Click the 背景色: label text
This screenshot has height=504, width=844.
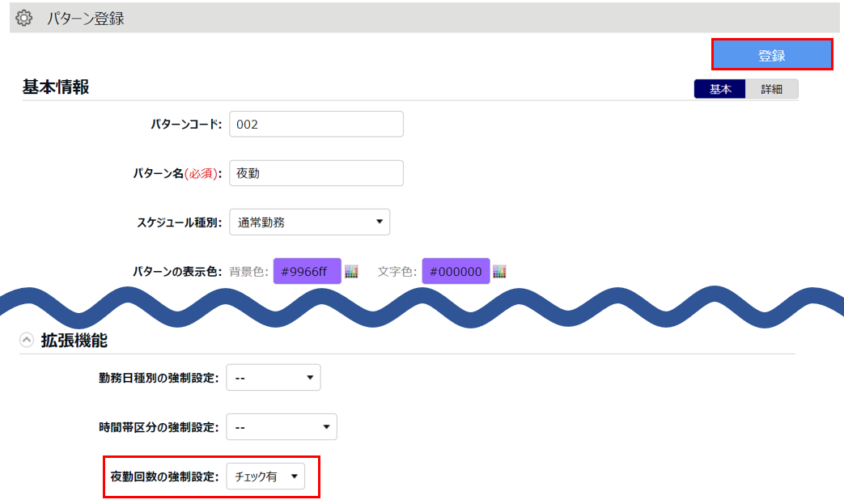click(248, 271)
